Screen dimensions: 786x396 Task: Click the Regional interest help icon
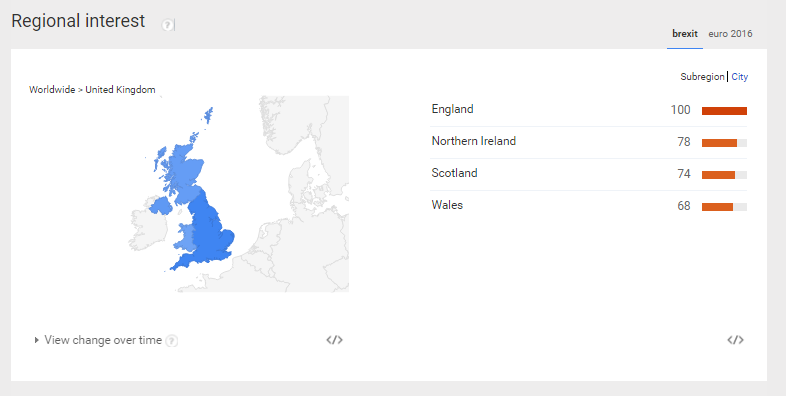pyautogui.click(x=167, y=25)
